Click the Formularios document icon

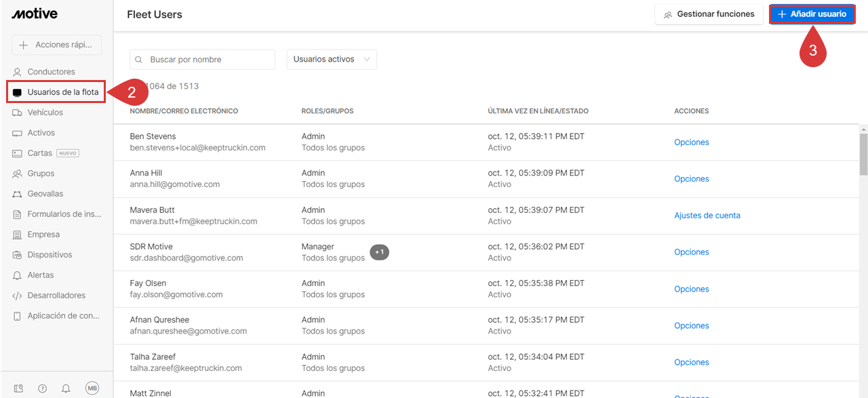[x=18, y=214]
